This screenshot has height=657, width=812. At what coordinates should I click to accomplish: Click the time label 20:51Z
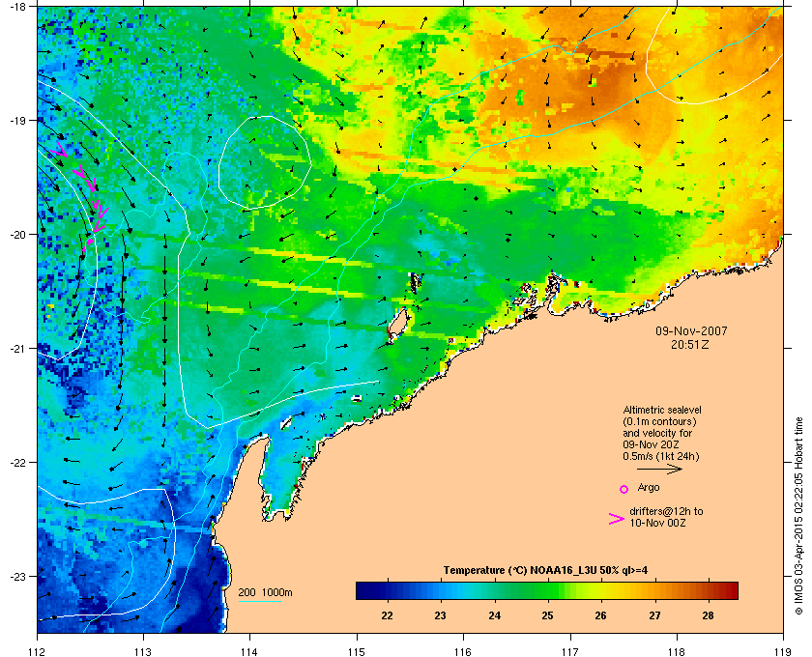[690, 344]
